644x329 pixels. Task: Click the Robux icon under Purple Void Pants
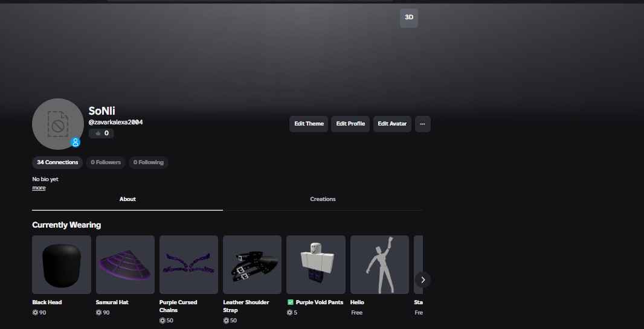(289, 313)
